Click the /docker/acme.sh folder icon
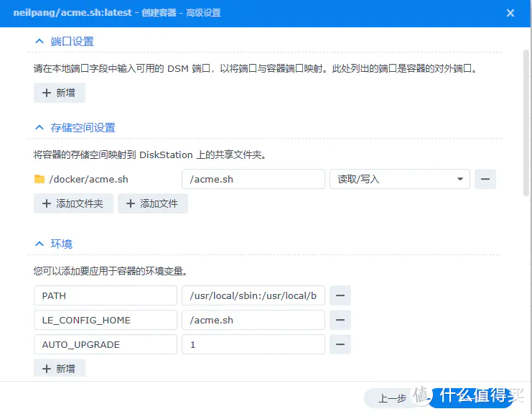 coord(39,179)
